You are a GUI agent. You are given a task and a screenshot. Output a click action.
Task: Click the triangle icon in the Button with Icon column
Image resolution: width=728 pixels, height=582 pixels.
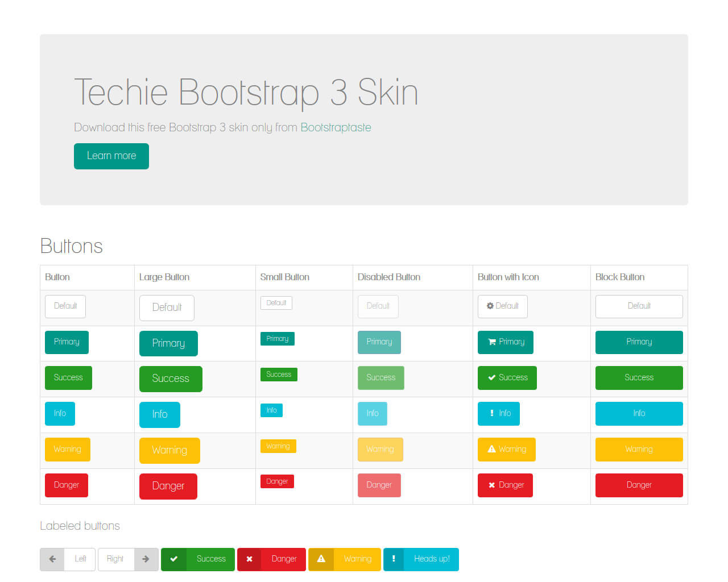492,449
